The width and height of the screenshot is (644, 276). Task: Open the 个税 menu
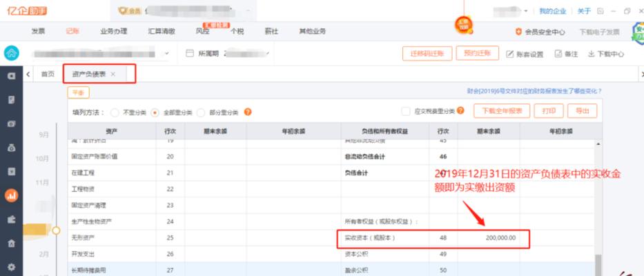point(237,31)
